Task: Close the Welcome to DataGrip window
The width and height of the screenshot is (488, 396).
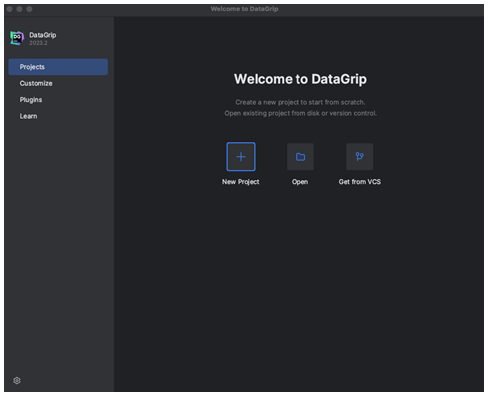Action: 10,9
